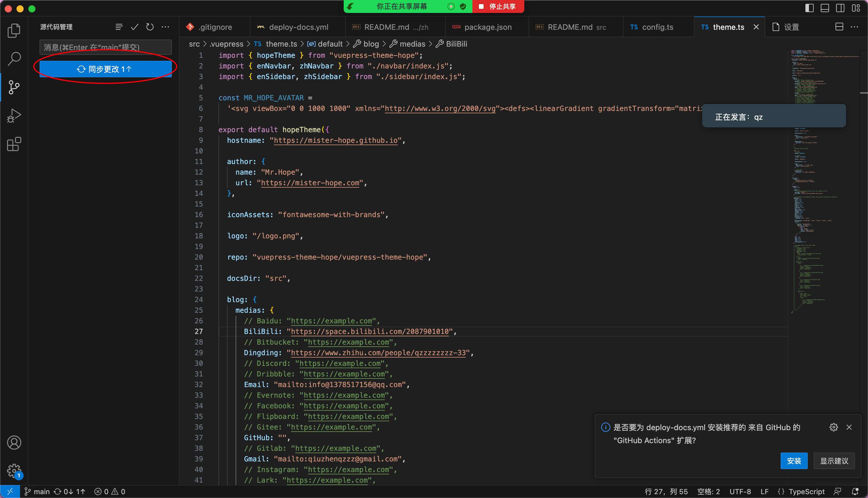Open the mister-hope.github.io hostname link
Viewport: 868px width, 498px height.
[335, 140]
